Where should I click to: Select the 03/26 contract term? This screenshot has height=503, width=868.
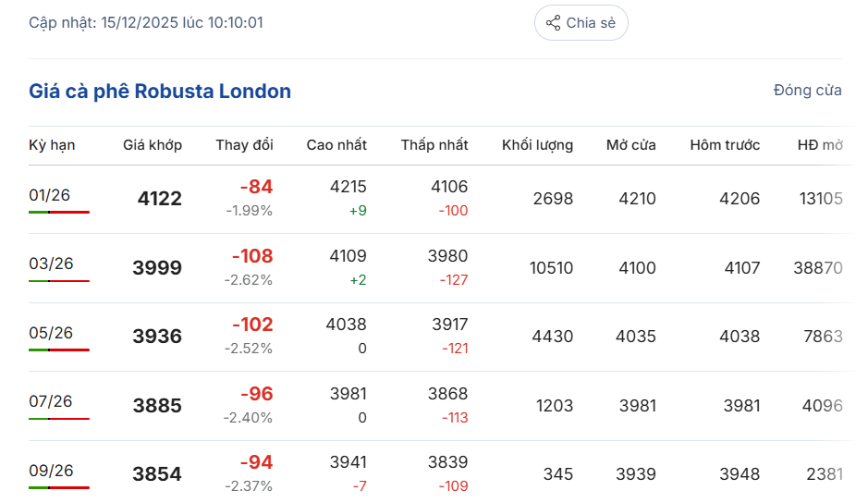tap(51, 264)
